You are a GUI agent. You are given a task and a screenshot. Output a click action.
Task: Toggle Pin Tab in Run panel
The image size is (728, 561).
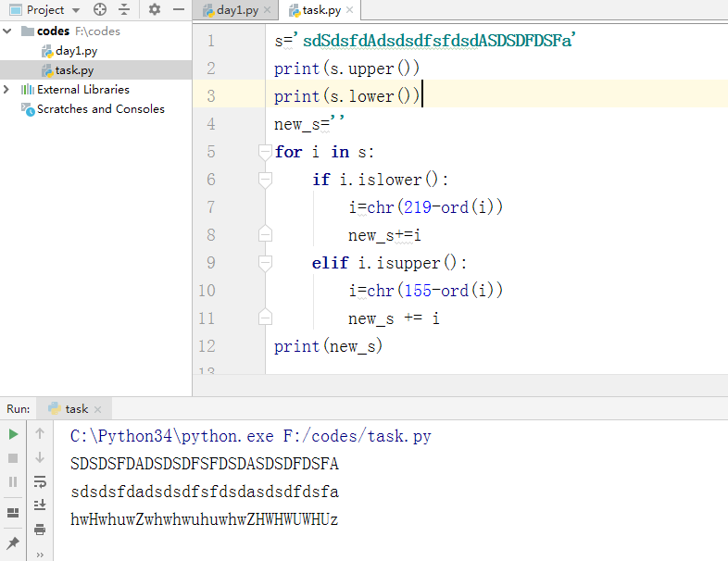pos(13,543)
